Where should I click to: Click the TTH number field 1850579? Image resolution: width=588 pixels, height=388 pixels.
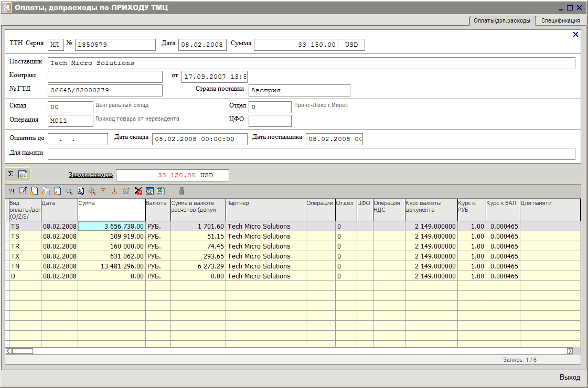tap(115, 45)
